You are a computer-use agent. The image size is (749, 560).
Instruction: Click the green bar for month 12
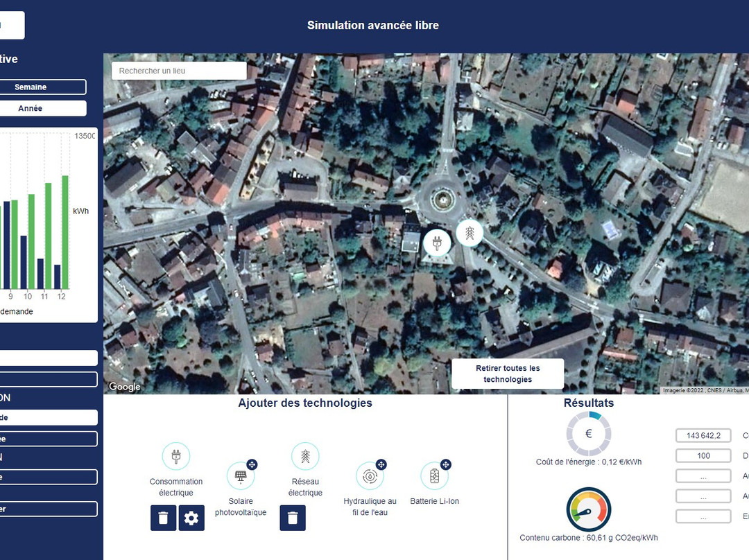click(x=65, y=232)
